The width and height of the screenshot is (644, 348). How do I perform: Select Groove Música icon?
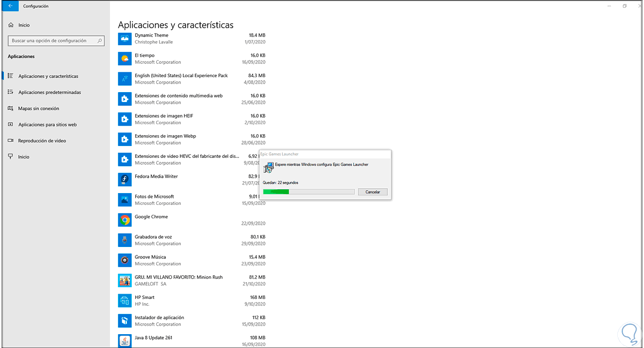125,260
